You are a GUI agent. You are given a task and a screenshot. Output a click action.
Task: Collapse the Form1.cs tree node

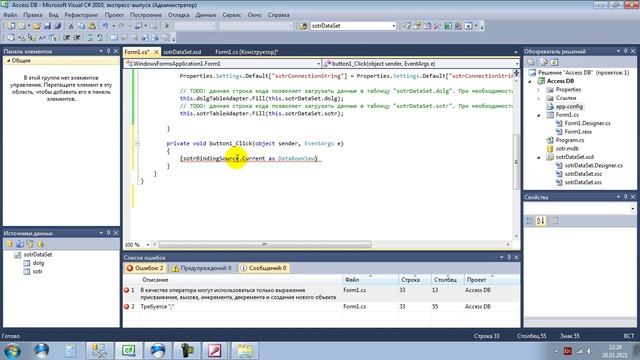[539, 115]
